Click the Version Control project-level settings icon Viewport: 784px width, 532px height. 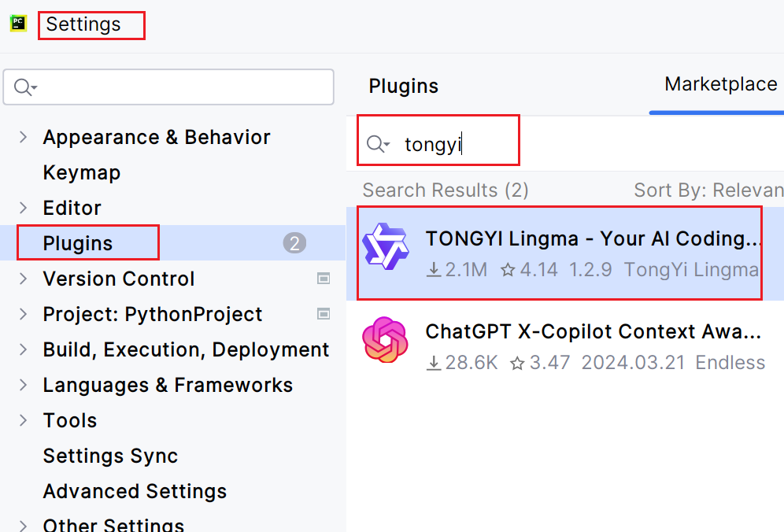coord(324,279)
